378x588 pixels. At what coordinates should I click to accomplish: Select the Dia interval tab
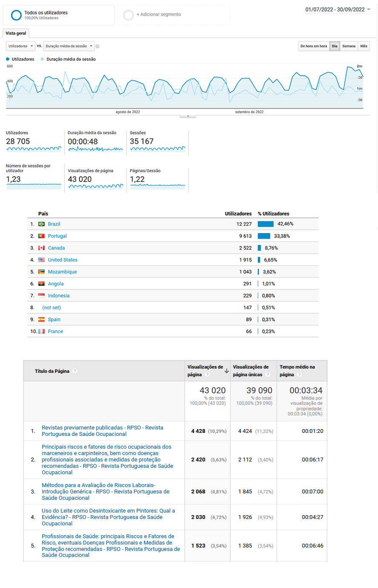coord(335,46)
